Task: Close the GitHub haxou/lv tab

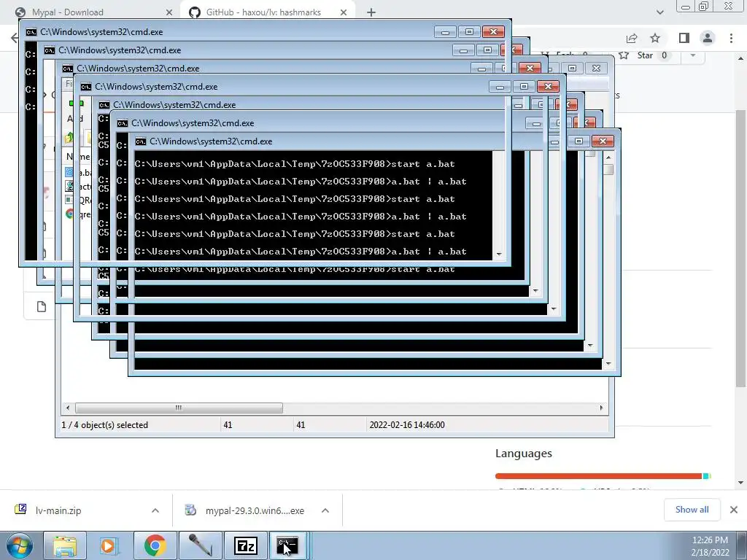Action: pyautogui.click(x=344, y=12)
